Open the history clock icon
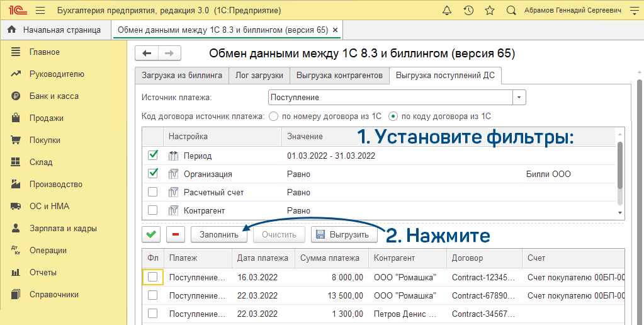 coord(468,10)
